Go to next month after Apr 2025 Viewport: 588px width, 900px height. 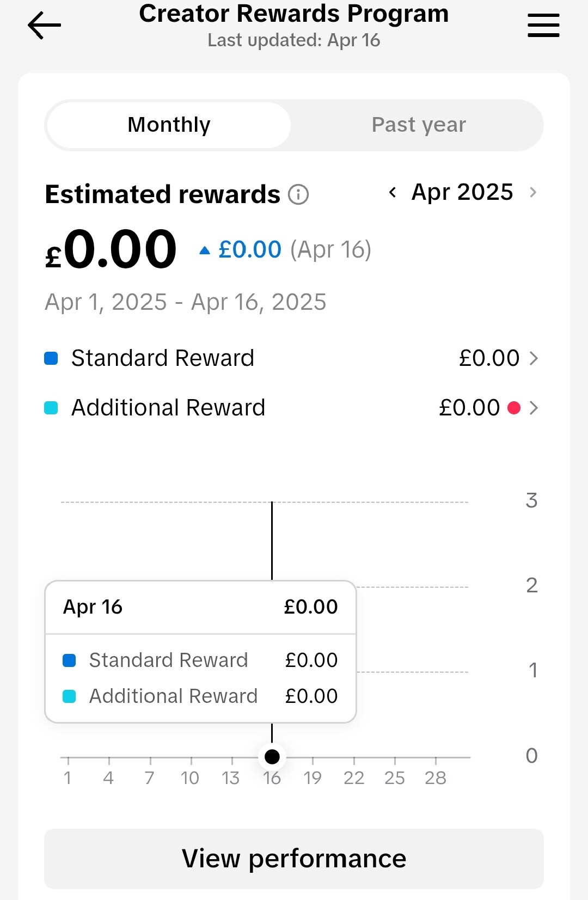tap(533, 192)
